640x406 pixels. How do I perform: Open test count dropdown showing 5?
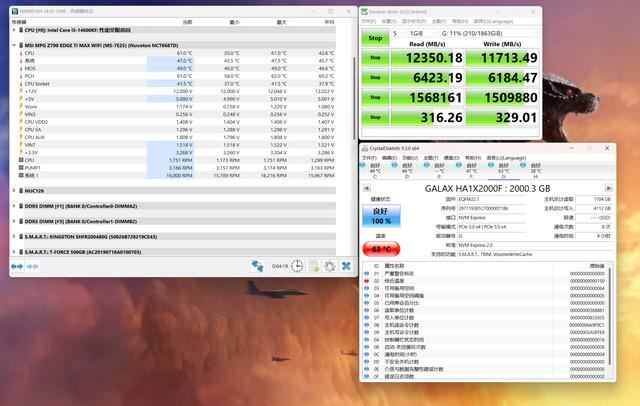point(398,33)
